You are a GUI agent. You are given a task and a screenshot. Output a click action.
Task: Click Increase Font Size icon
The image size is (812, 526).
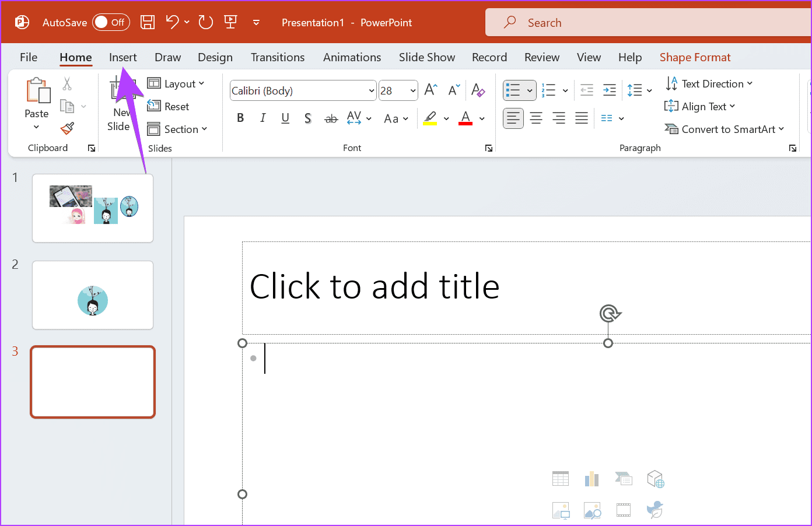pyautogui.click(x=430, y=90)
